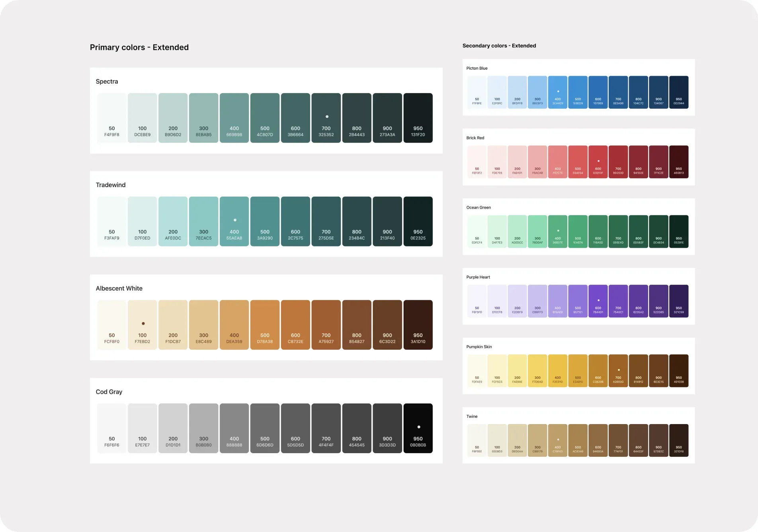Pick the Brick Red 300 swatch F6ACAB

click(x=537, y=162)
